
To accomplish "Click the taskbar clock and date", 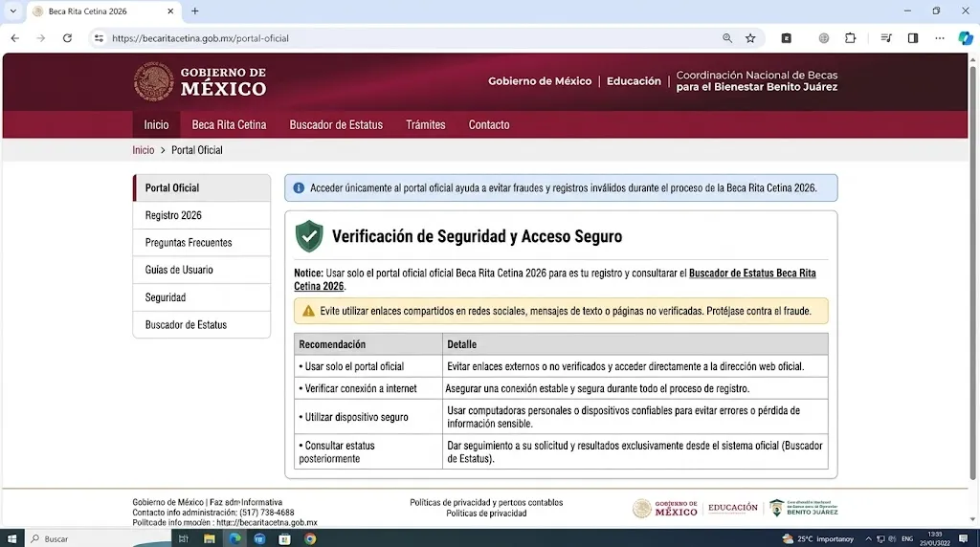I will 934,538.
